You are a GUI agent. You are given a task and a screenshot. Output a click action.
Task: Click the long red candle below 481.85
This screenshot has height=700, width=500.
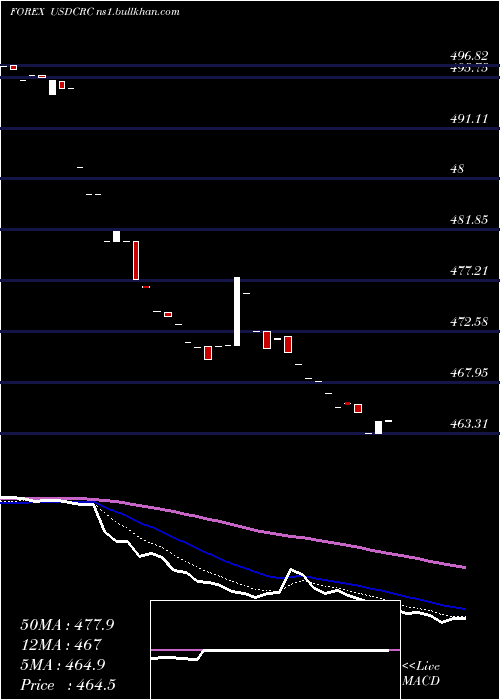(x=136, y=261)
